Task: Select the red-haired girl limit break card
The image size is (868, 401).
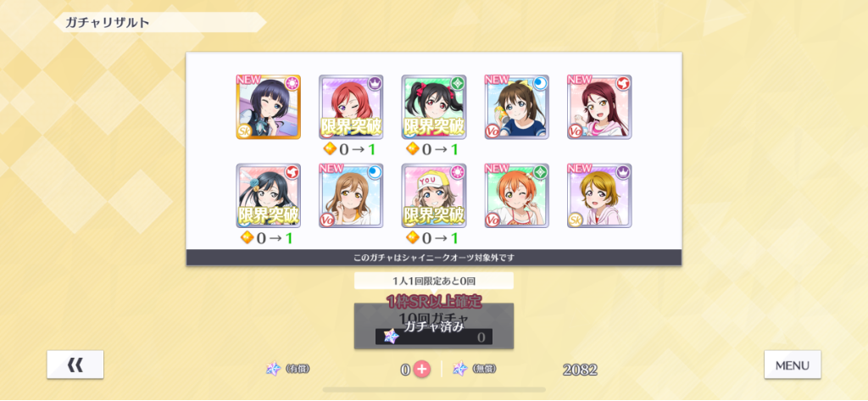Action: (351, 107)
